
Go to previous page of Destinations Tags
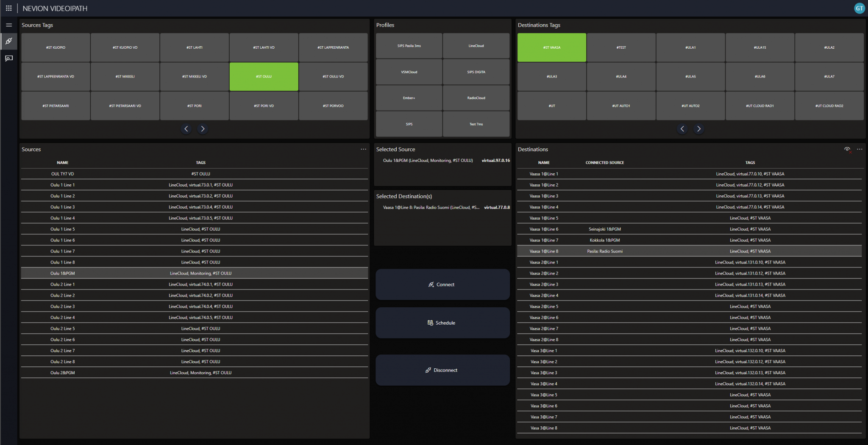pos(682,128)
